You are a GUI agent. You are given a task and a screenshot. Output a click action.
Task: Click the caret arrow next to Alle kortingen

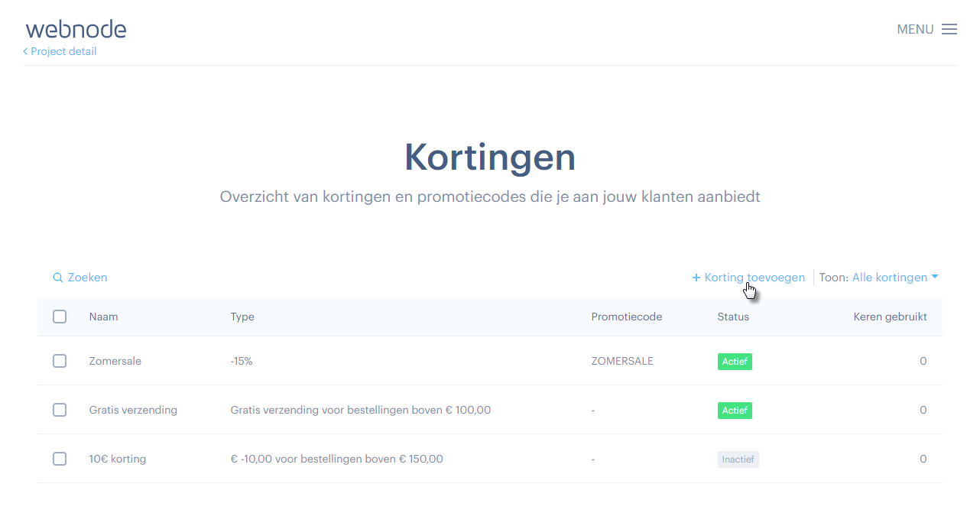935,278
